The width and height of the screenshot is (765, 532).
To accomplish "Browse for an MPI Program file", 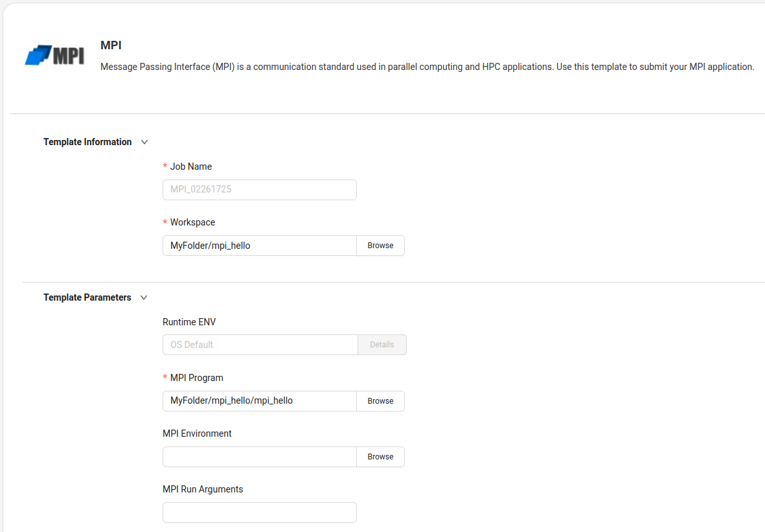I will click(x=380, y=401).
